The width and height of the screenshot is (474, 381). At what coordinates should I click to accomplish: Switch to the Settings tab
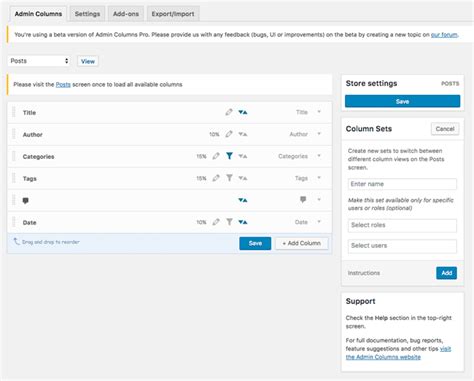pos(87,14)
